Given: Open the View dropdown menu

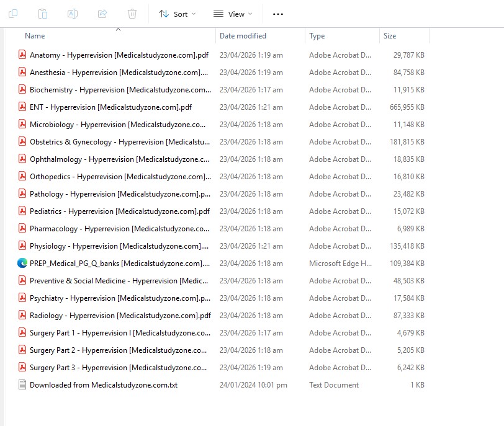Looking at the screenshot, I should pos(233,14).
